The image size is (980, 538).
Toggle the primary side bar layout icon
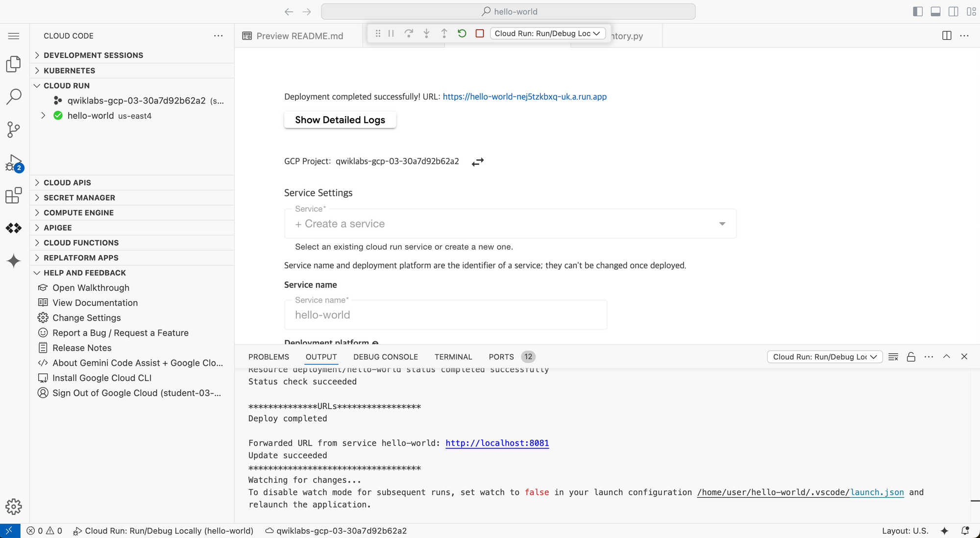pos(918,11)
